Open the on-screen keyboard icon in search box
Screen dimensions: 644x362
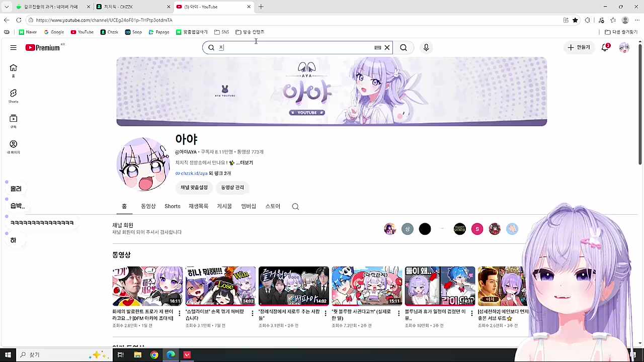pyautogui.click(x=377, y=47)
